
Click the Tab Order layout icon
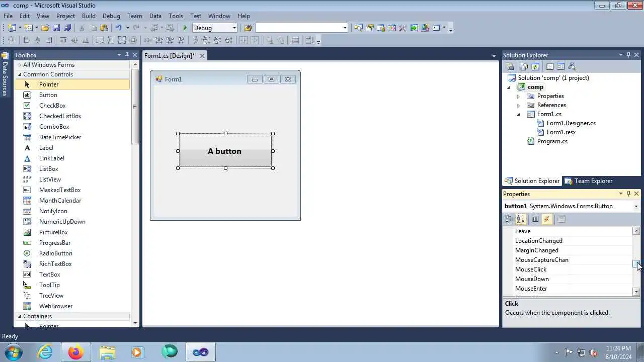(x=309, y=41)
